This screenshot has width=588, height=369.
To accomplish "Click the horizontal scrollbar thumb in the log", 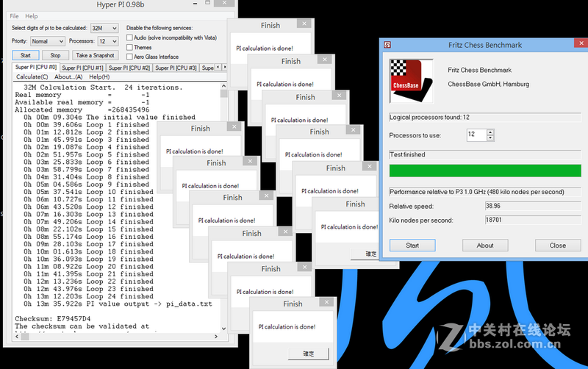I will coord(25,337).
